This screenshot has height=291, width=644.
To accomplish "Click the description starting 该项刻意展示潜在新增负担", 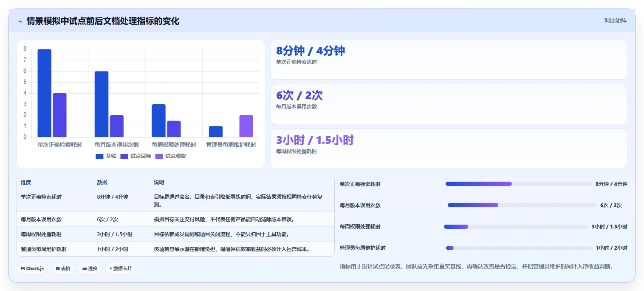I will tap(232, 249).
